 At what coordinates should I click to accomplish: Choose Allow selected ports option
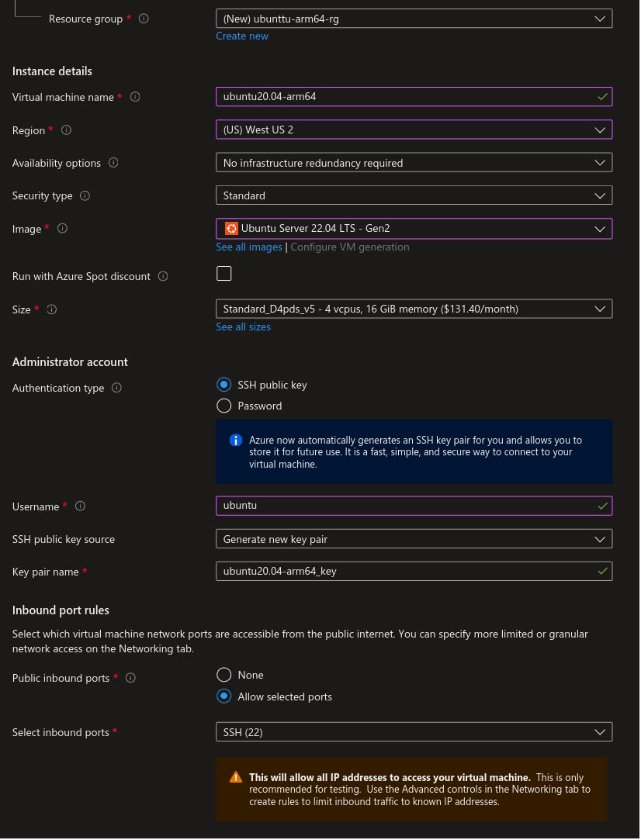pyautogui.click(x=224, y=697)
